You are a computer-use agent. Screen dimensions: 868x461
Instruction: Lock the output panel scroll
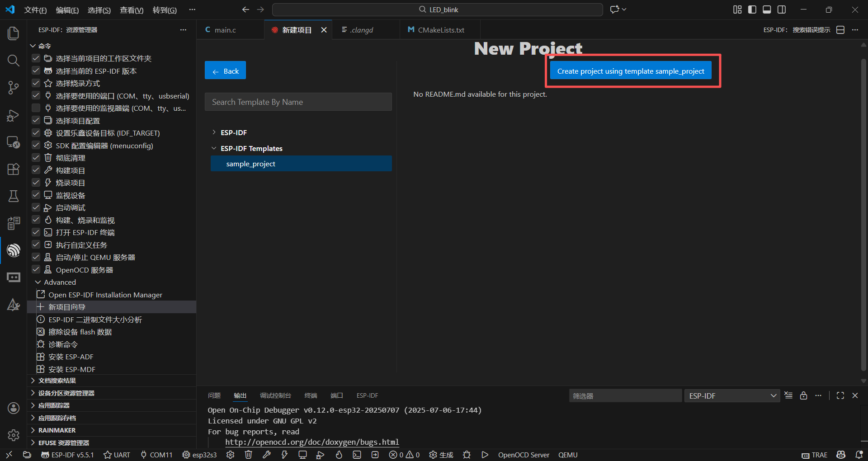[x=803, y=395]
